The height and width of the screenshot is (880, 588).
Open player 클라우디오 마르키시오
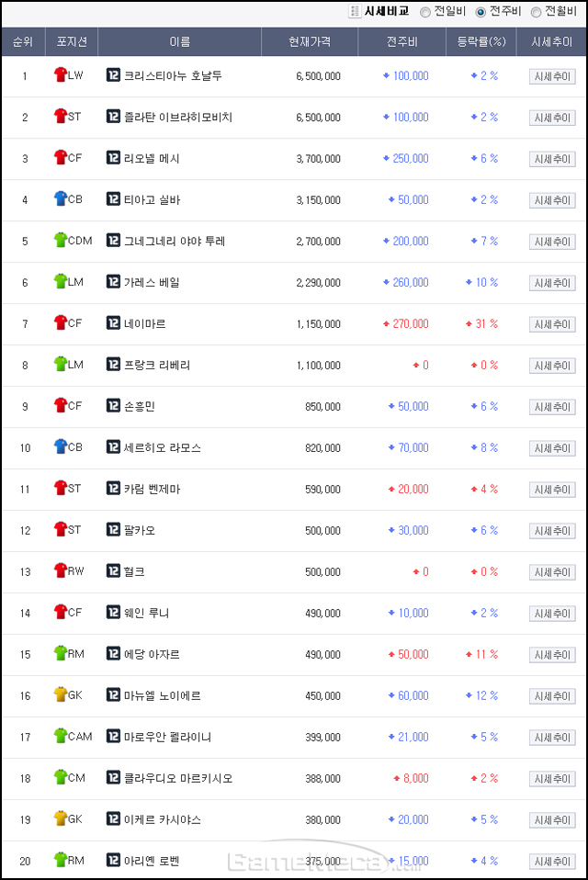click(x=178, y=778)
